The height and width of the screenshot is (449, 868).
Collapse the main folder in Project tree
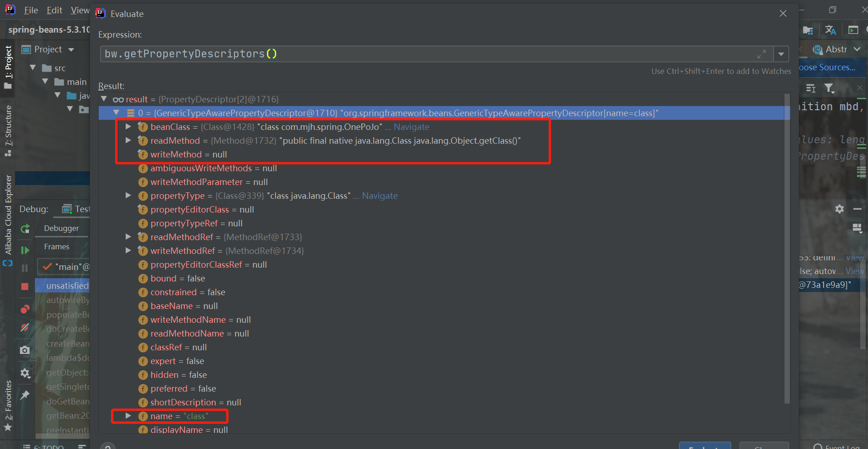pyautogui.click(x=45, y=82)
